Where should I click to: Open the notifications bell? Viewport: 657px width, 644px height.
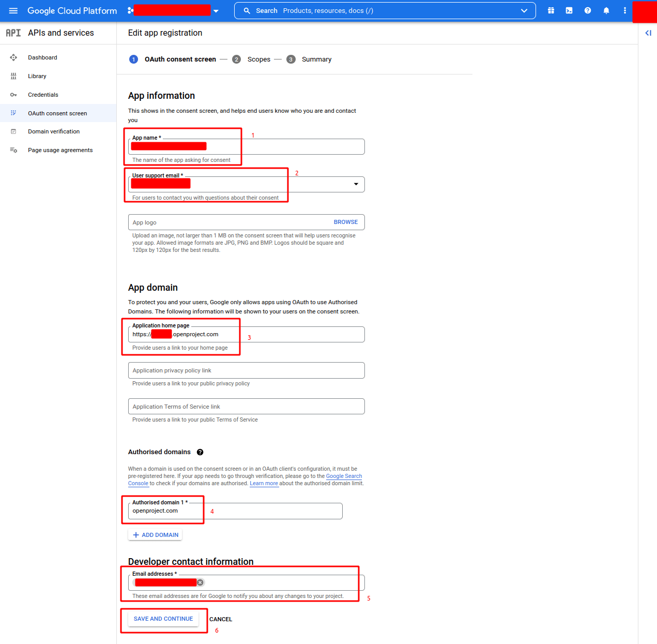pos(606,11)
